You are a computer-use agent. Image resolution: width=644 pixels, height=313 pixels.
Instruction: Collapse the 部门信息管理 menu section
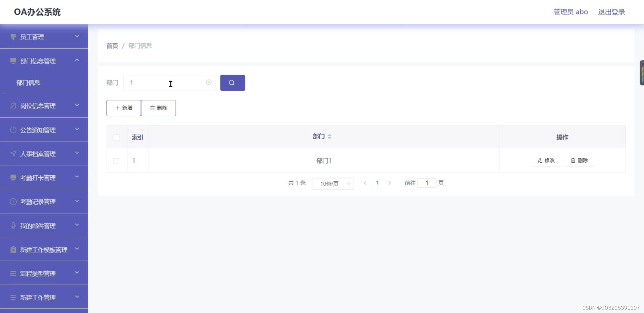point(77,60)
